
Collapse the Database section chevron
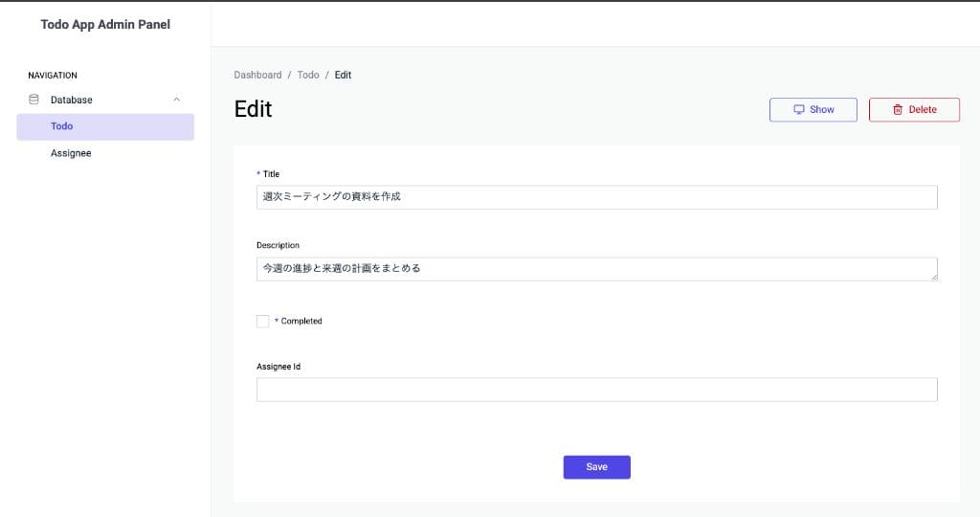tap(177, 100)
